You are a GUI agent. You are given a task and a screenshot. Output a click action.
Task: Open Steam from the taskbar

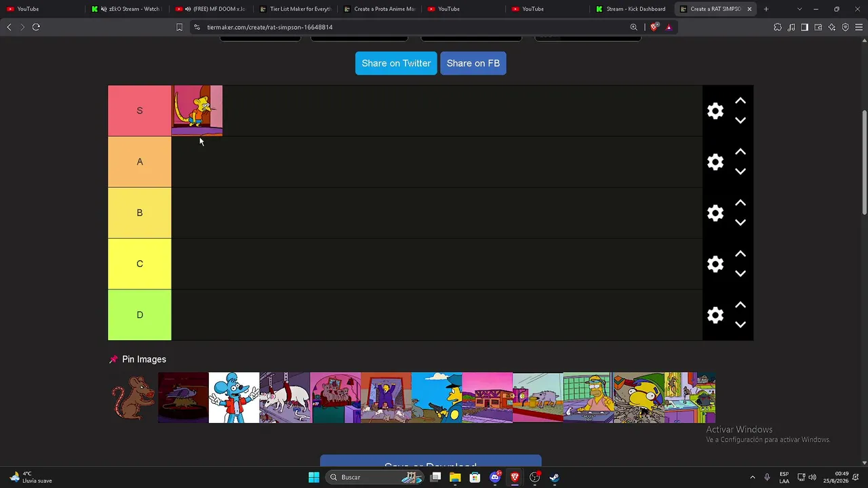[x=554, y=477]
